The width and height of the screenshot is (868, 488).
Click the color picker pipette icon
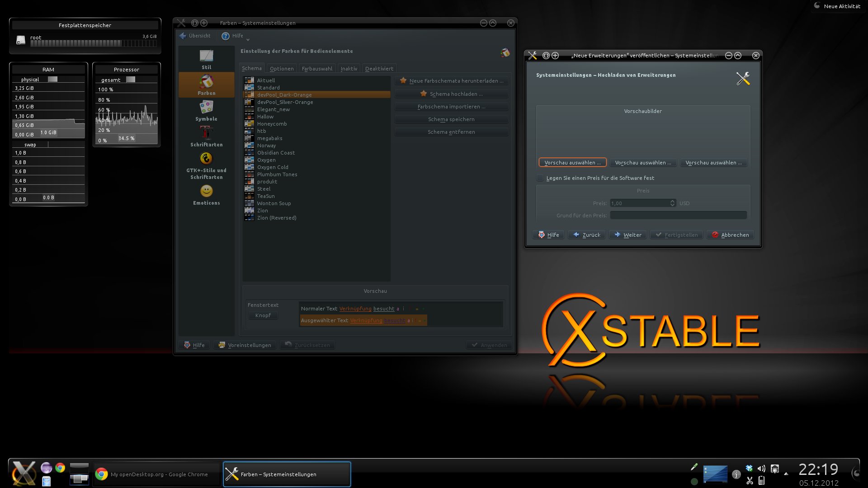point(694,467)
